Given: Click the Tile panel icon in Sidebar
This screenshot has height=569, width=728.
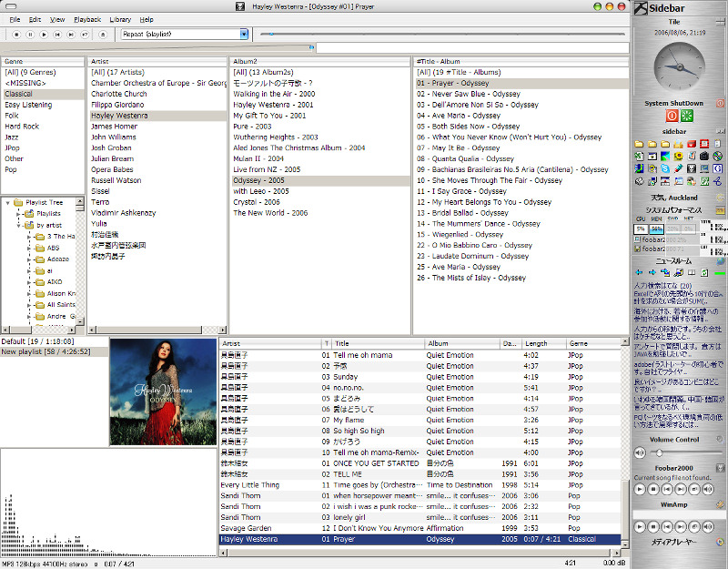Looking at the screenshot, I should [x=721, y=22].
